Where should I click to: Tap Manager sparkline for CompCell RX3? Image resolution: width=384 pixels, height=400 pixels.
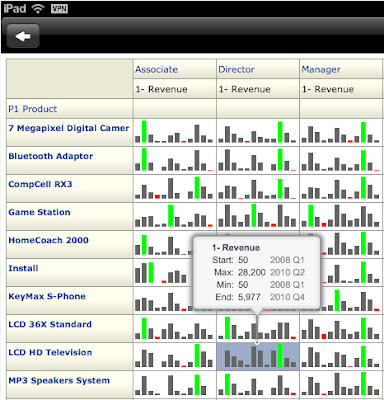point(341,188)
